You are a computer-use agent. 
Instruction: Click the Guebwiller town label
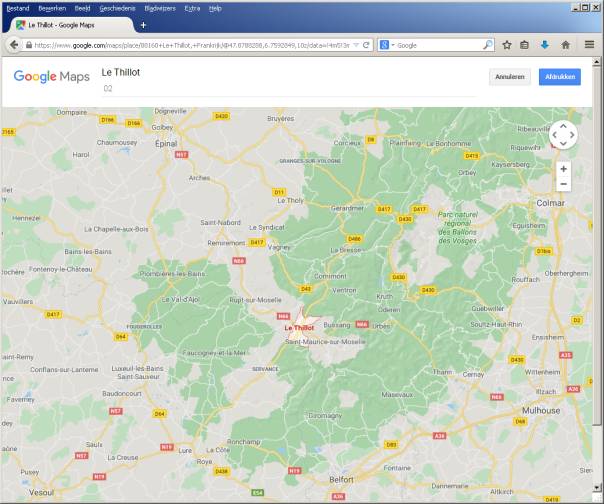coord(488,308)
